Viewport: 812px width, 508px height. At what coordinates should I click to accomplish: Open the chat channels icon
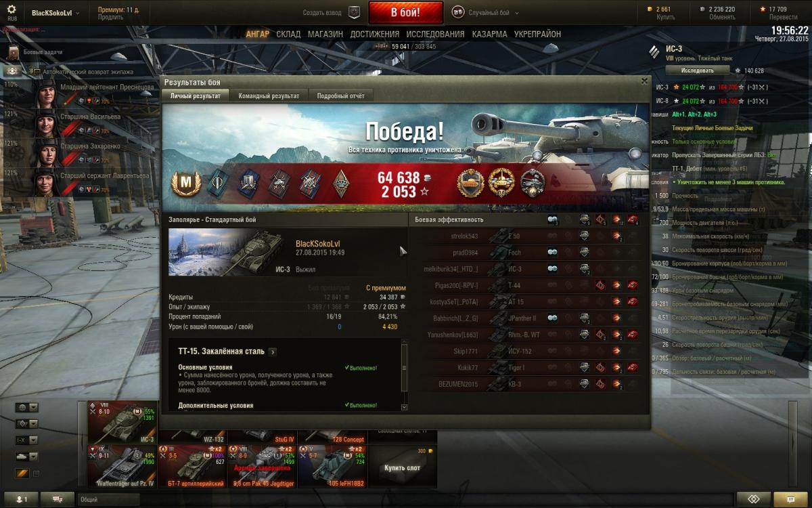pos(57,499)
